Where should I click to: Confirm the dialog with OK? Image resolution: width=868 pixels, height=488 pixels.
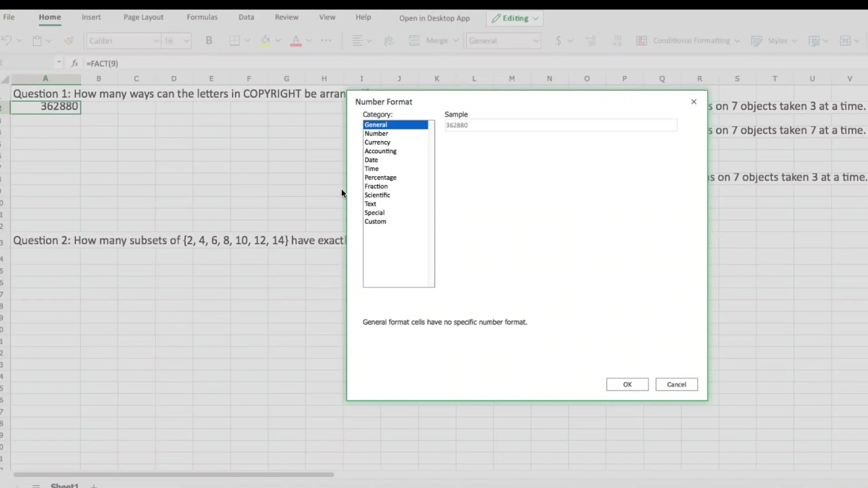click(627, 384)
